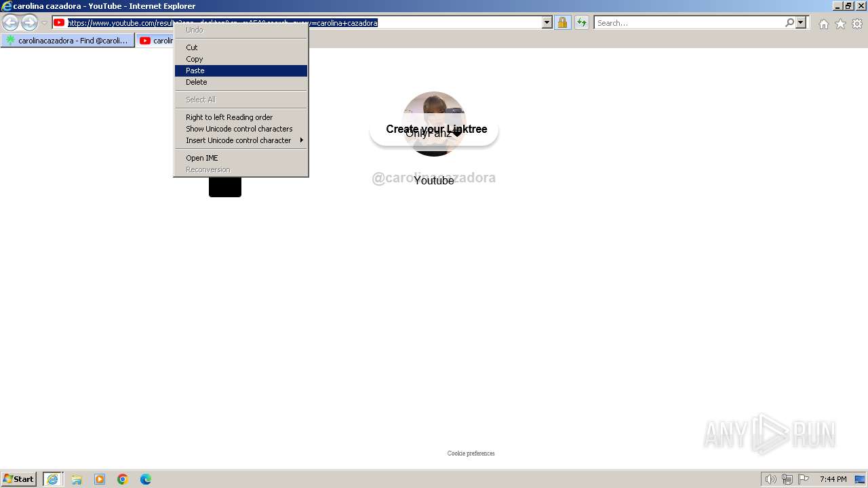Open the media player taskbar icon
Image resolution: width=868 pixels, height=488 pixels.
100,479
